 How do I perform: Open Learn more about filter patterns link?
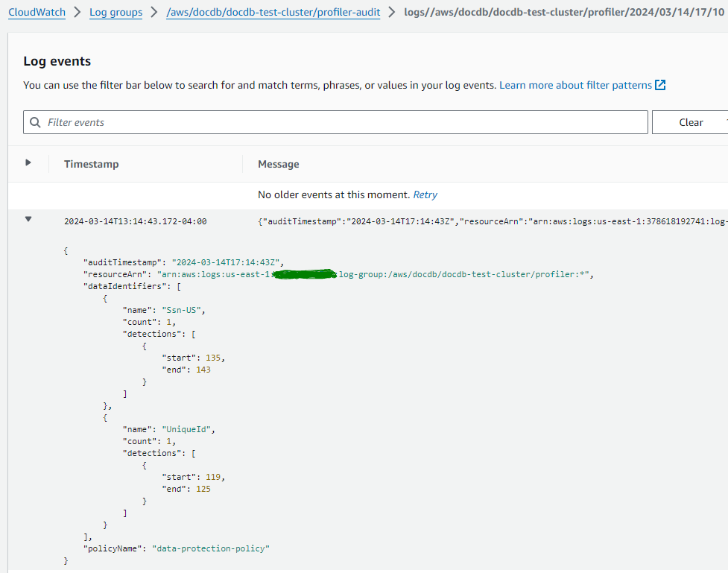click(x=575, y=85)
